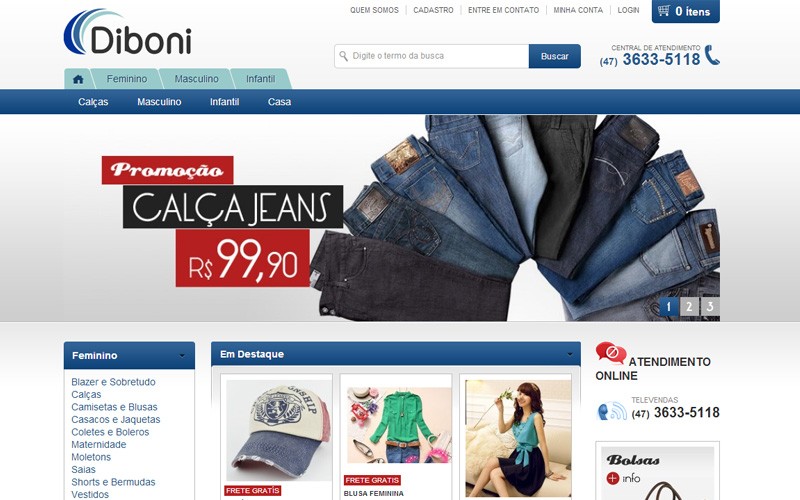Viewport: 800px width, 500px height.
Task: Go to banner slide 2
Action: pyautogui.click(x=689, y=307)
